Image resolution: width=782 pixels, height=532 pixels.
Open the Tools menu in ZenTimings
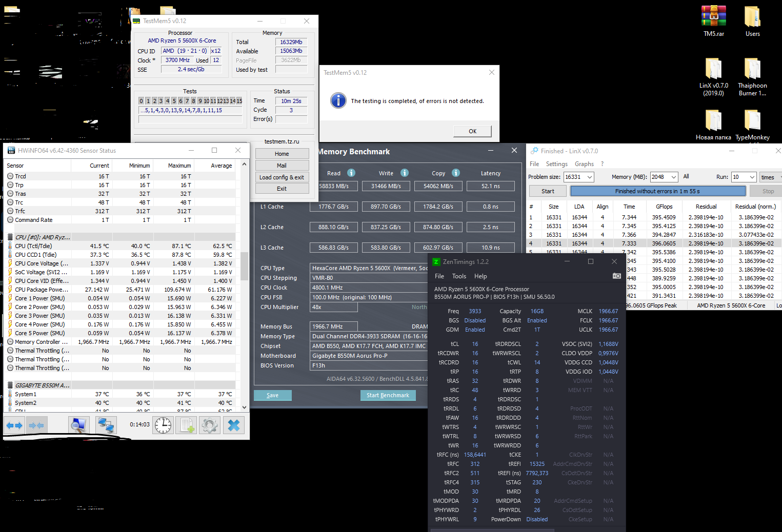pos(459,276)
